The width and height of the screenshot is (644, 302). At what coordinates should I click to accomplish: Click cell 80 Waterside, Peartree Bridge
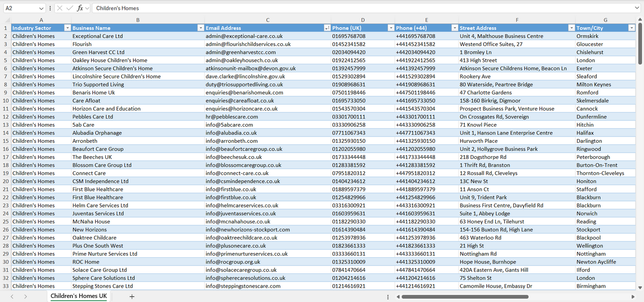[x=517, y=84]
